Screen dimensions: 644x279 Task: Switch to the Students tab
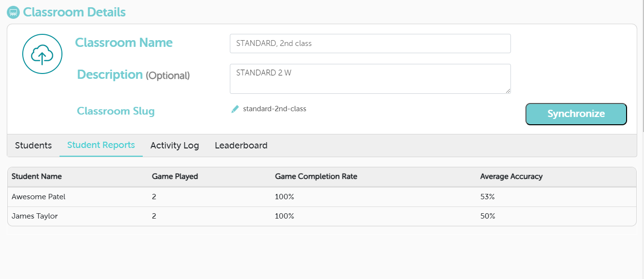click(x=33, y=146)
